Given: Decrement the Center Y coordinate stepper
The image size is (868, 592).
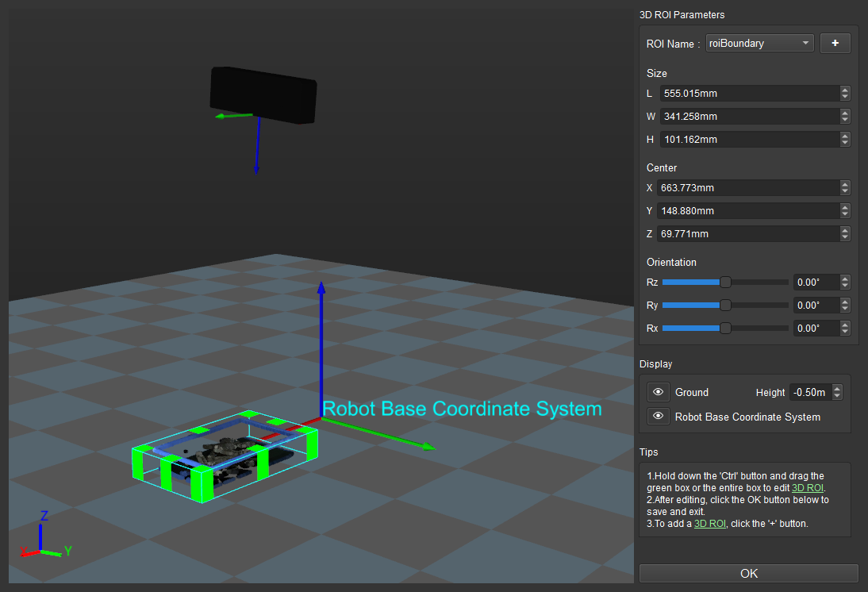Looking at the screenshot, I should coord(845,214).
